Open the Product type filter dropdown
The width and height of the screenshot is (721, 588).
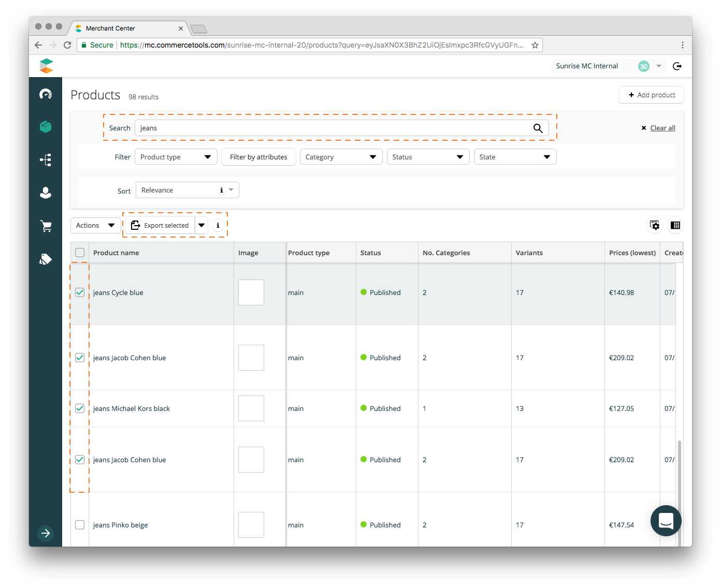(176, 157)
